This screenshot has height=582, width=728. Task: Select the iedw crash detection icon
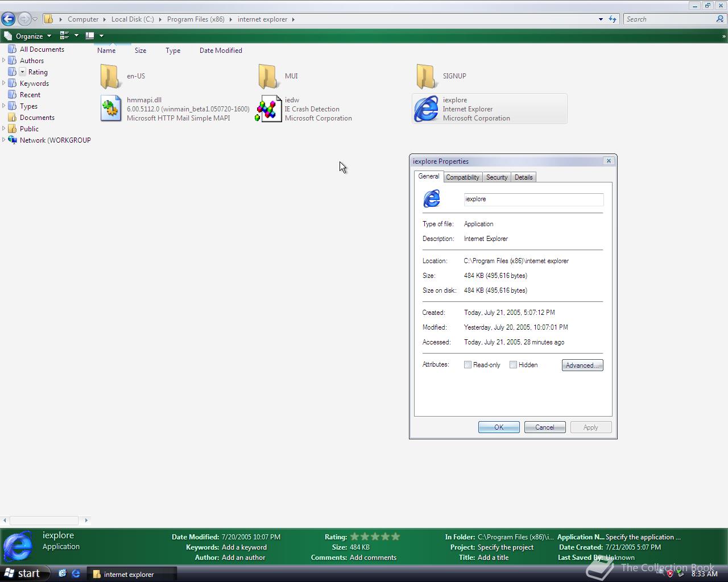[268, 109]
